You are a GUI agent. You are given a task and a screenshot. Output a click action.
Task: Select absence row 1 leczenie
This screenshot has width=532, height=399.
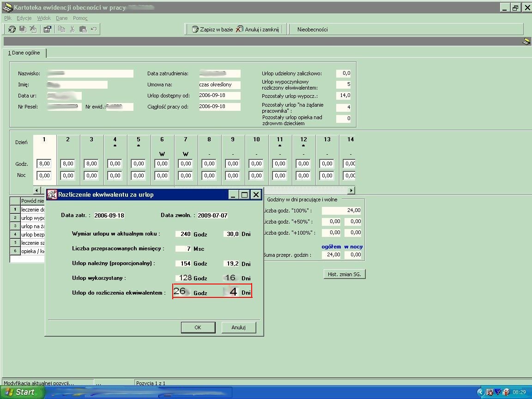click(27, 210)
